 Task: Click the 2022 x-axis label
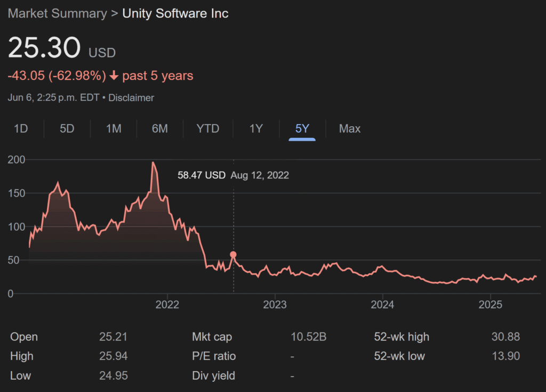167,305
